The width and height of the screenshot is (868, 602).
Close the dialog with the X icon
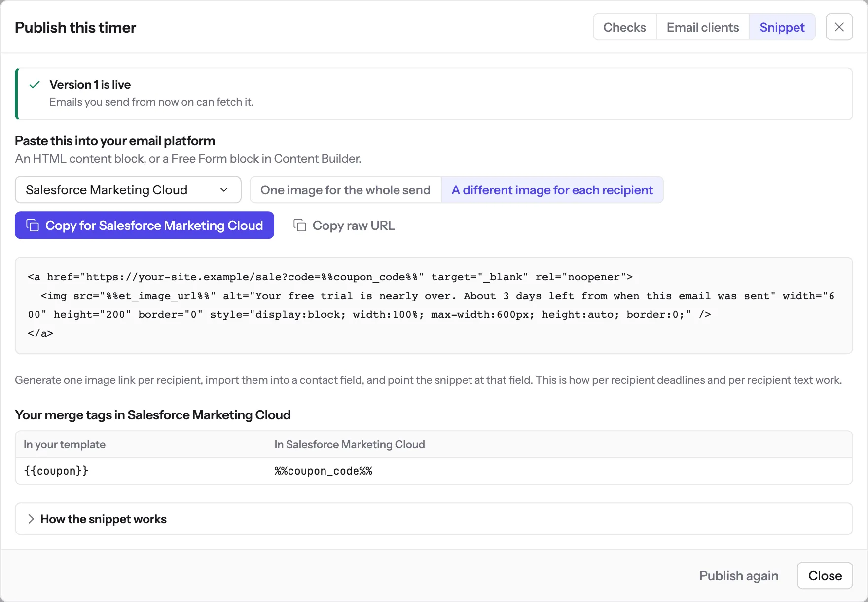click(839, 27)
